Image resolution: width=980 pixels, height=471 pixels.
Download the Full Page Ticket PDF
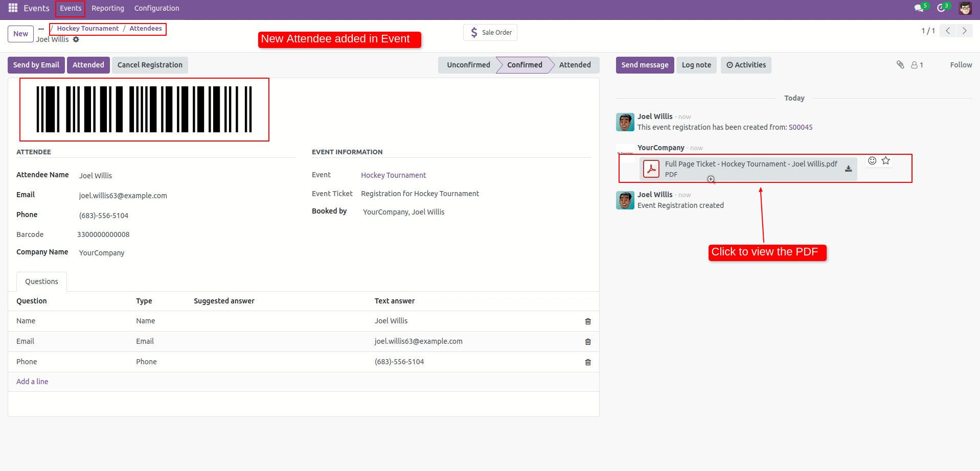(848, 169)
